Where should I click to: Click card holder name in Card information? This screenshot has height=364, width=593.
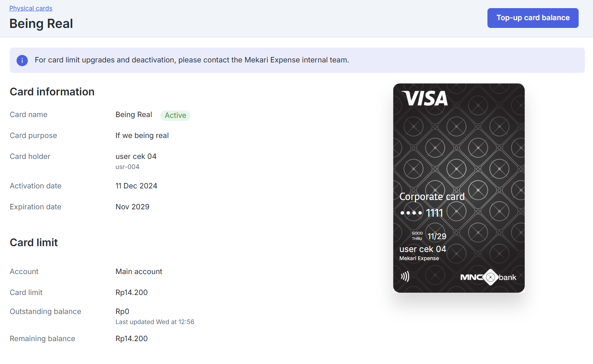pyautogui.click(x=136, y=157)
